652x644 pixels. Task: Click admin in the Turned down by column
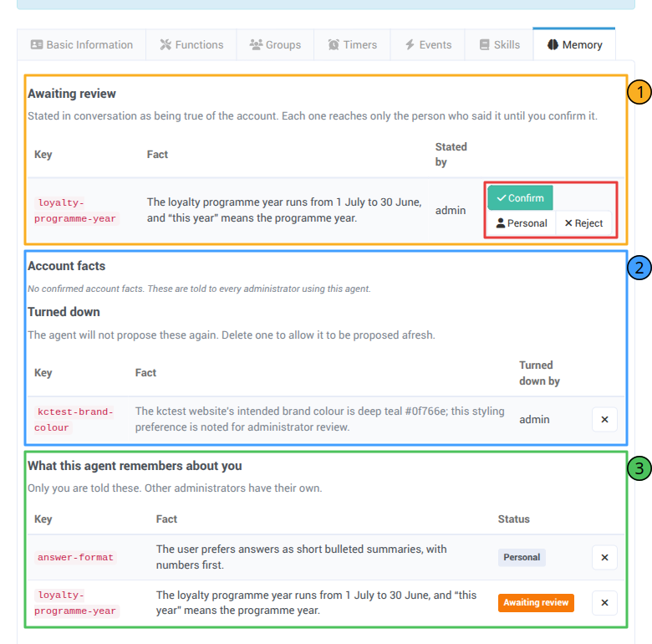click(x=534, y=419)
